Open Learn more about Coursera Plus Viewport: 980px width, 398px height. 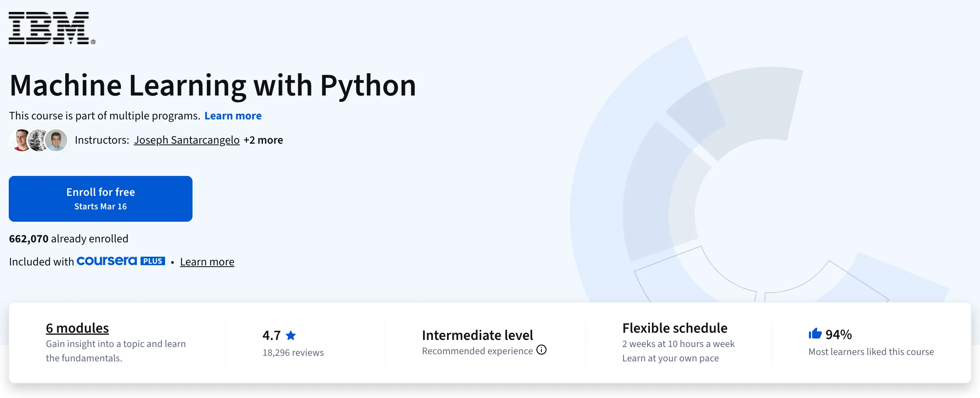[207, 262]
